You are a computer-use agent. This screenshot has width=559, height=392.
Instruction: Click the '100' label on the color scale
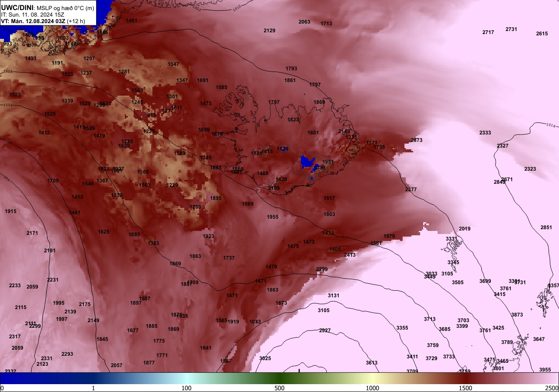point(186,388)
